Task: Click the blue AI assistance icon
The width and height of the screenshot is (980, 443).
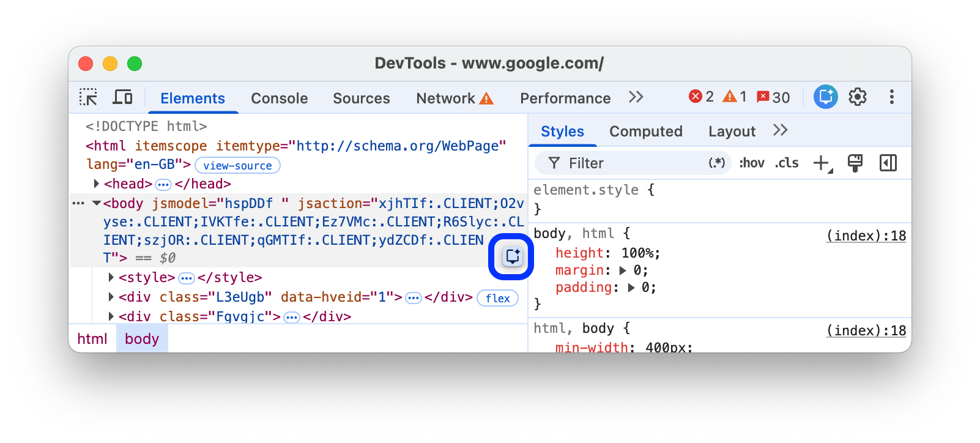Action: pyautogui.click(x=825, y=96)
